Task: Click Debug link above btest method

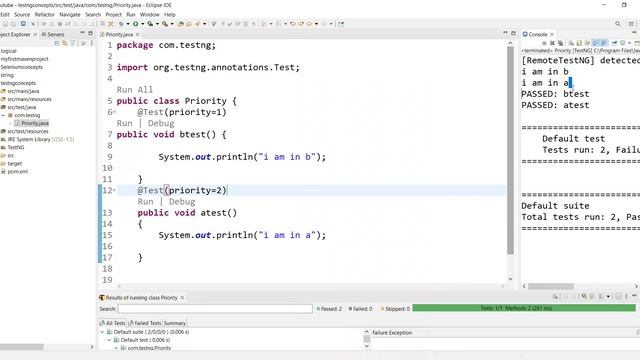Action: (161, 123)
